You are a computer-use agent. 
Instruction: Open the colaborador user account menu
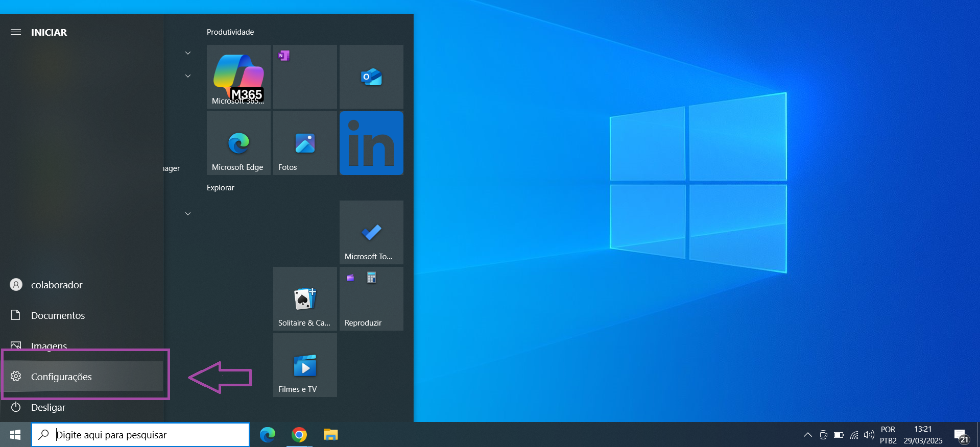tap(56, 285)
